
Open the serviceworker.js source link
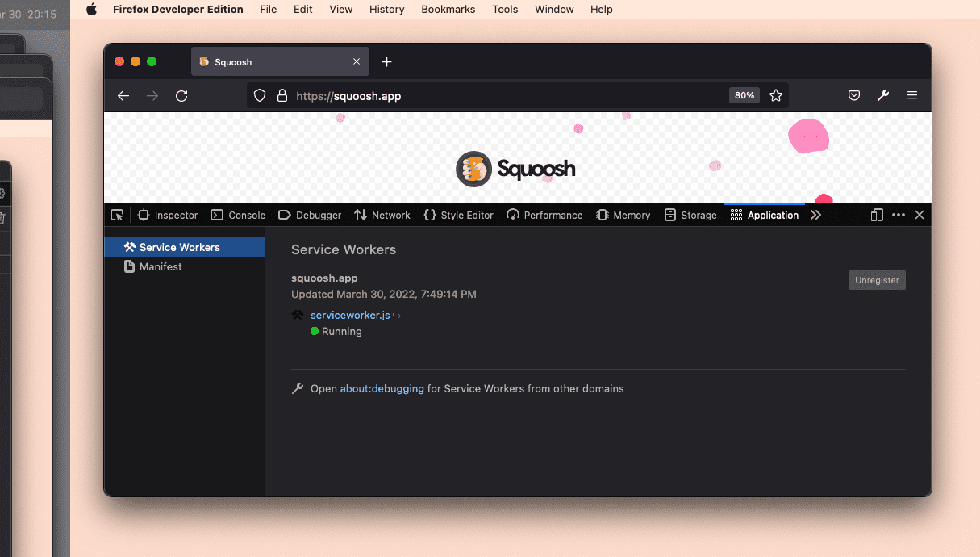point(349,315)
